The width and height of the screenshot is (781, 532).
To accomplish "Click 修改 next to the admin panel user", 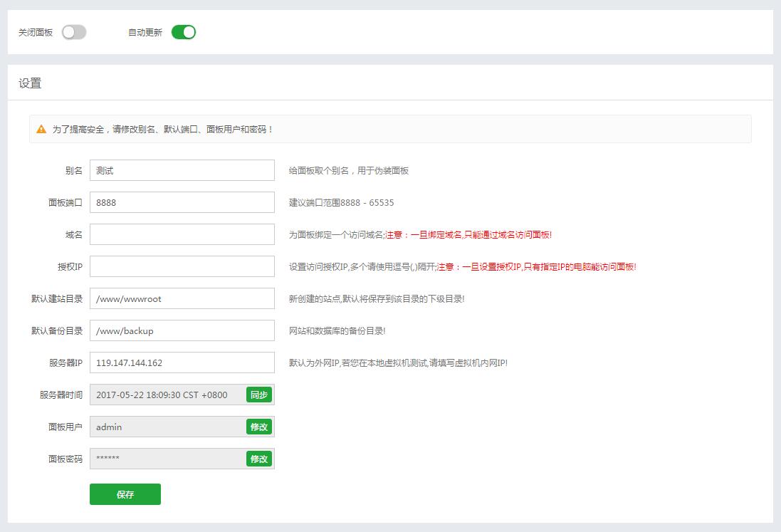I will (258, 427).
